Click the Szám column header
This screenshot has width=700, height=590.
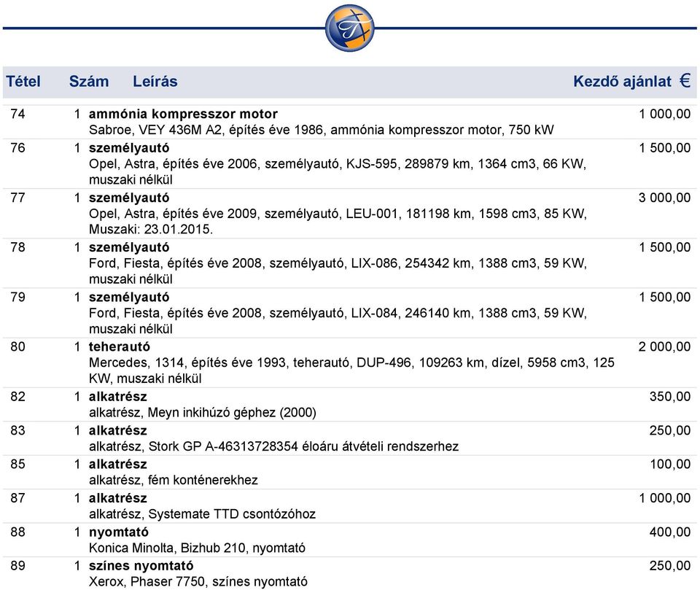[89, 81]
